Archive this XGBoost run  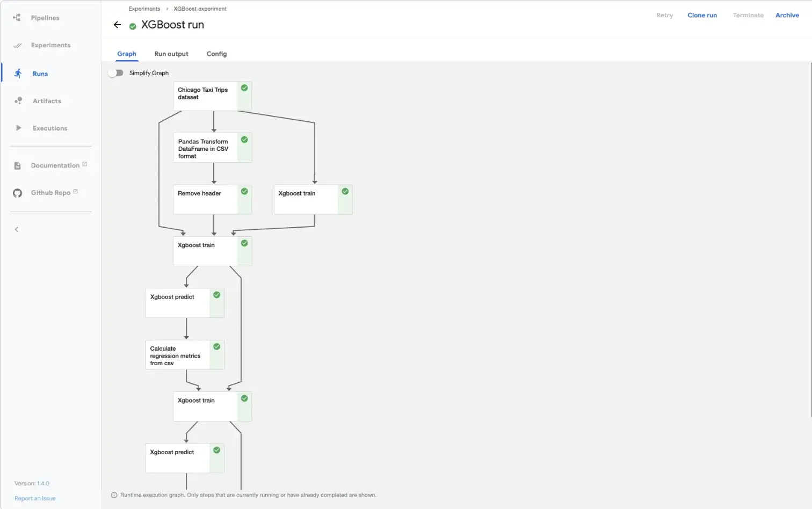point(787,16)
